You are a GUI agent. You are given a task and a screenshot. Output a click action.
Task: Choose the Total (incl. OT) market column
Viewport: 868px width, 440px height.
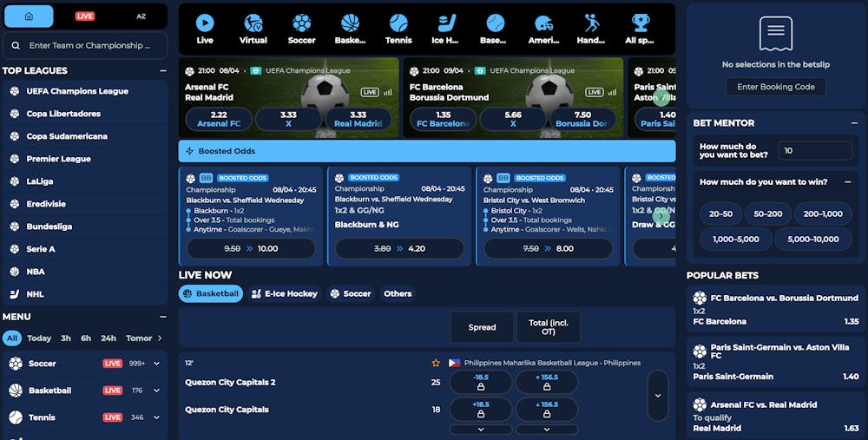click(x=548, y=327)
